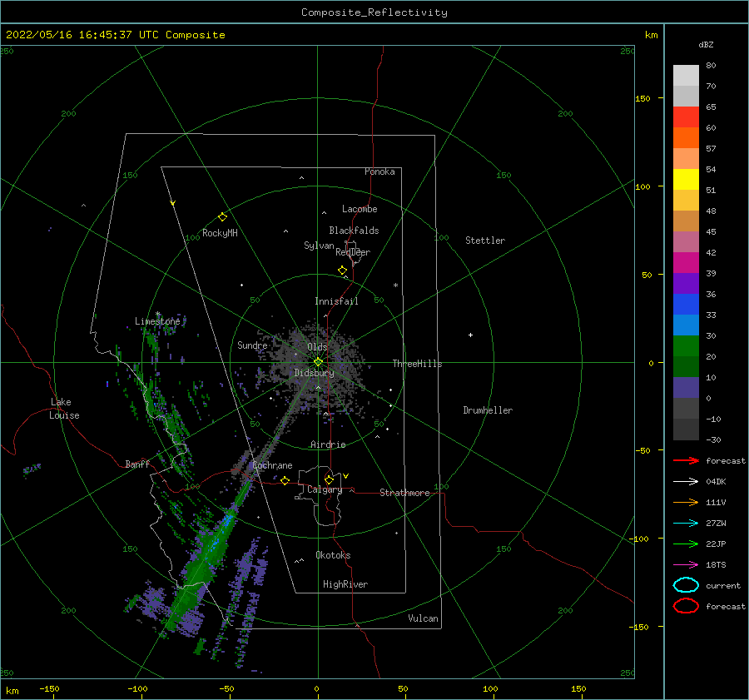Screen dimensions: 749x700
Task: Click the Stettler label
Action: [485, 241]
